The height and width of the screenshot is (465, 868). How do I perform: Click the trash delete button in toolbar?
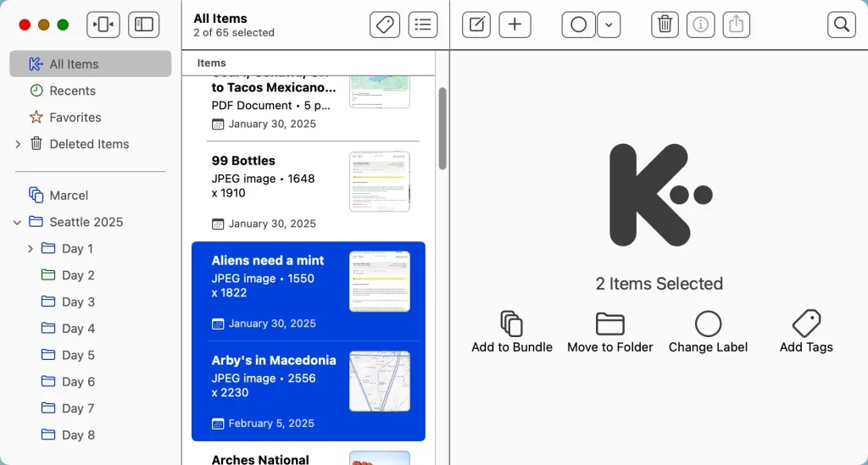click(x=665, y=25)
